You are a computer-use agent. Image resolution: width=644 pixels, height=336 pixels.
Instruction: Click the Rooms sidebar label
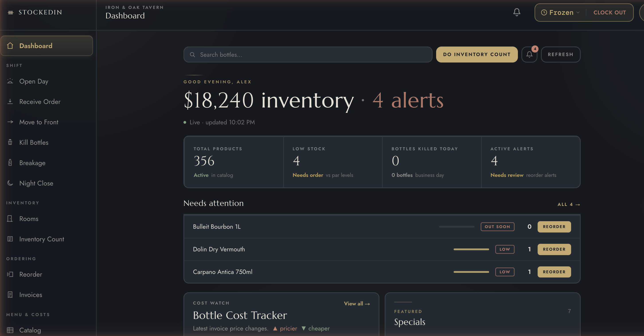coord(29,219)
